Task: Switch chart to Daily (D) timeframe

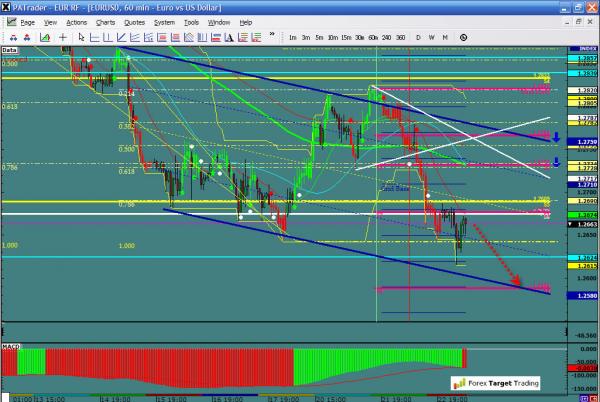Action: tap(419, 37)
